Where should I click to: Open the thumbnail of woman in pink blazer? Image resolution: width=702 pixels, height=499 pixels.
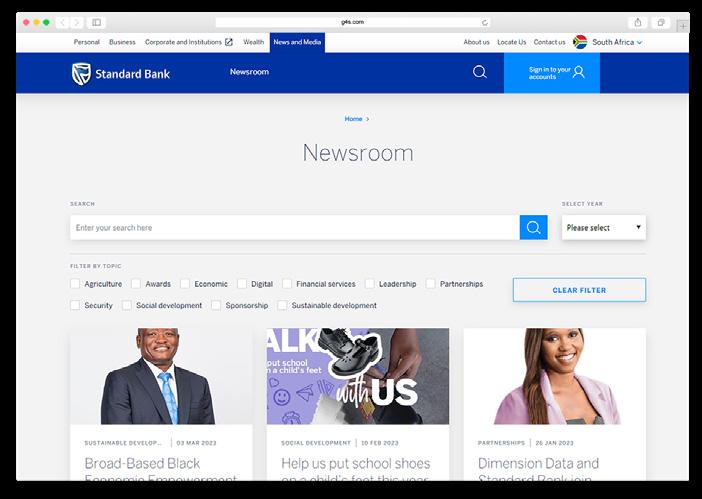555,376
